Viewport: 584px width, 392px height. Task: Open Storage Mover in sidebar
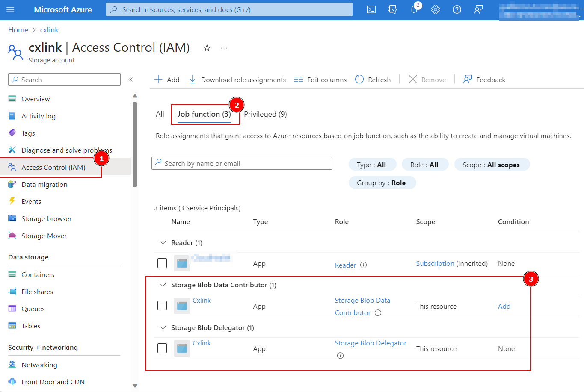coord(44,236)
